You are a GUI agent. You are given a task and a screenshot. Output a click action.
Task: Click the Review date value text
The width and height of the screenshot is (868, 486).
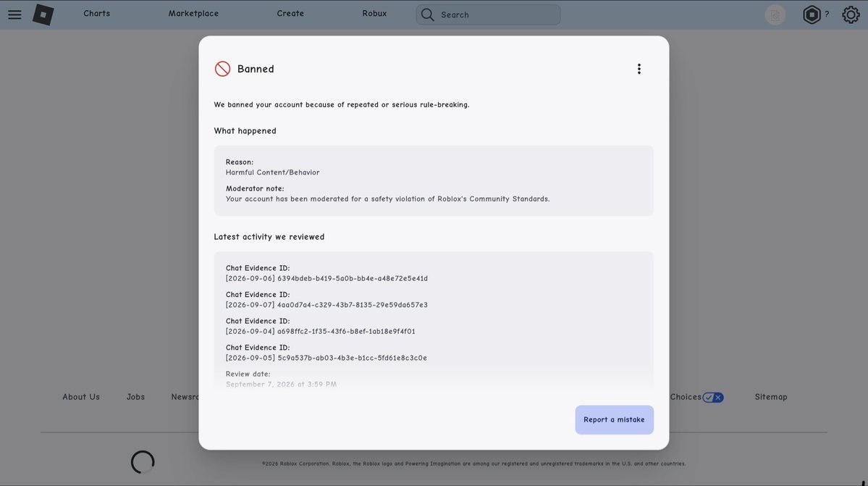[x=281, y=384]
